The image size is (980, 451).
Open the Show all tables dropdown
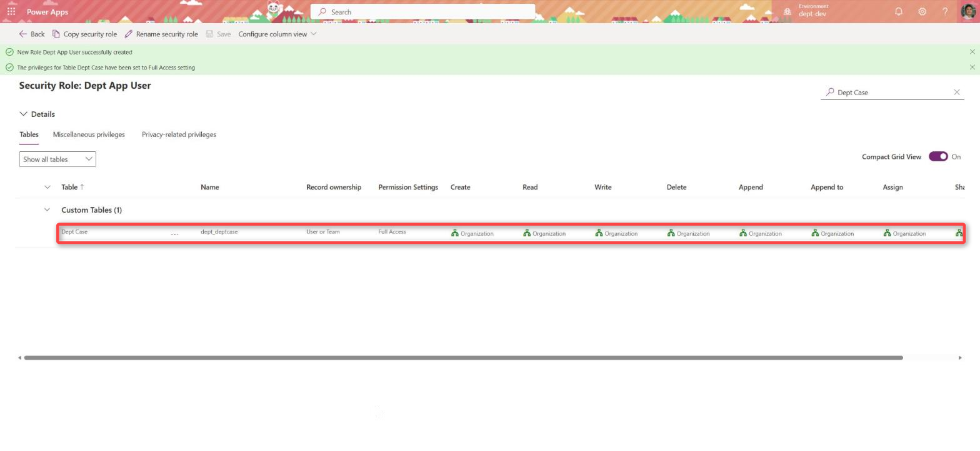click(57, 159)
